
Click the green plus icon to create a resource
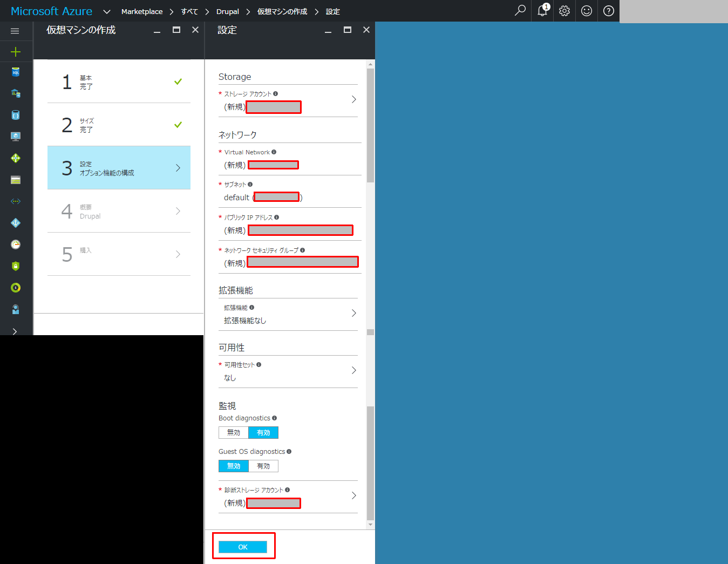tap(16, 51)
